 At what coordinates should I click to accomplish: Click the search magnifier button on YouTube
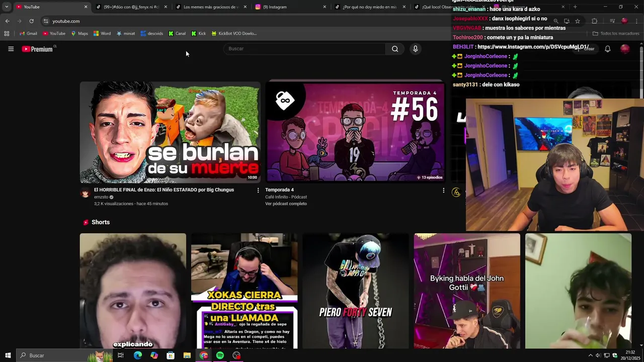pos(395,49)
